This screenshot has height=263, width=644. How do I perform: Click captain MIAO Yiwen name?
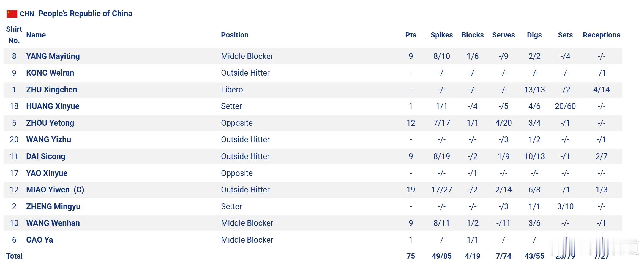pyautogui.click(x=55, y=190)
